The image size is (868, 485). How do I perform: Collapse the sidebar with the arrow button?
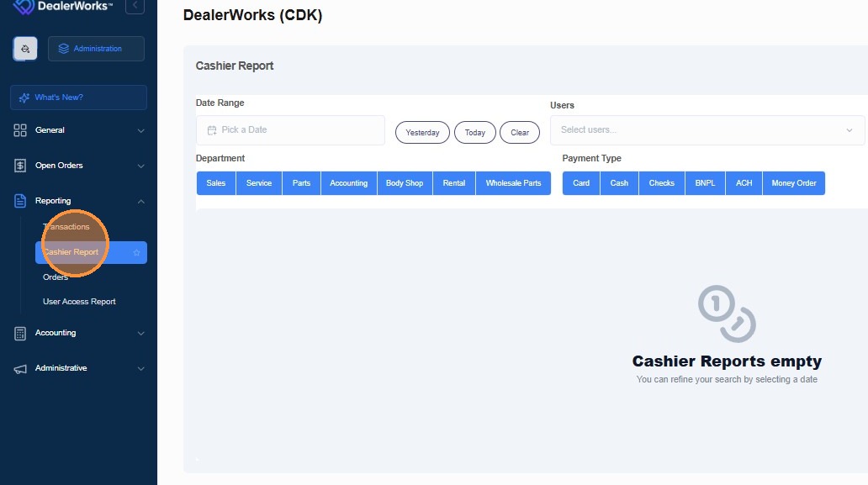point(135,6)
